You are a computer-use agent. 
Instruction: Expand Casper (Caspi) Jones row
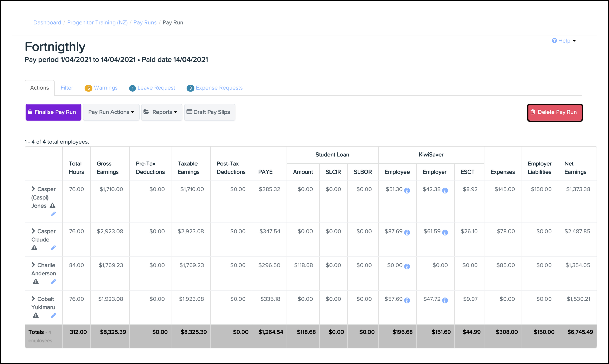pyautogui.click(x=33, y=189)
